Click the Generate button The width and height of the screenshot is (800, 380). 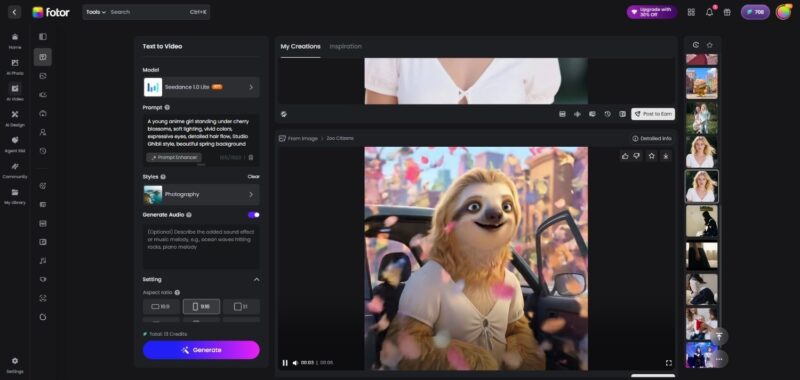pyautogui.click(x=201, y=350)
